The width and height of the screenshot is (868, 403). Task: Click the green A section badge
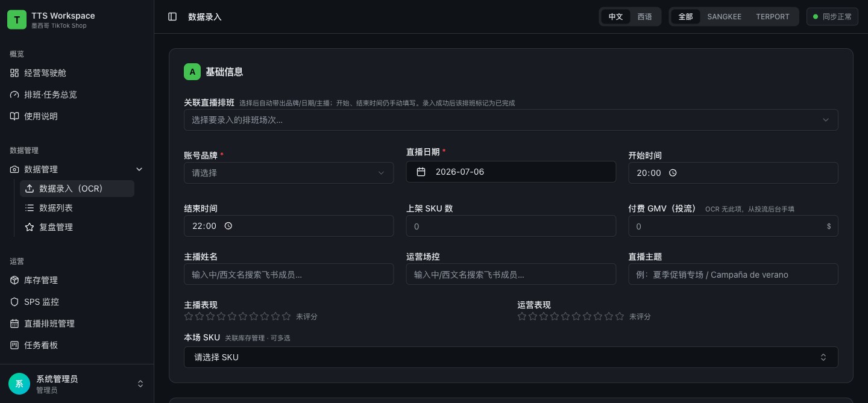192,72
